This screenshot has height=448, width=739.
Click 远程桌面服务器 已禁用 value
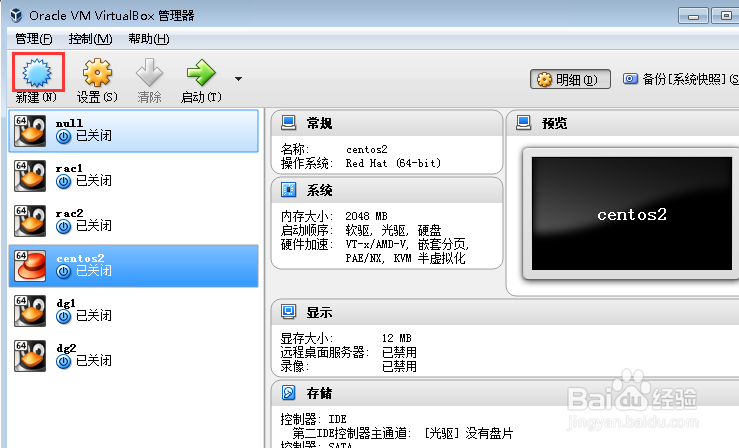tap(399, 352)
